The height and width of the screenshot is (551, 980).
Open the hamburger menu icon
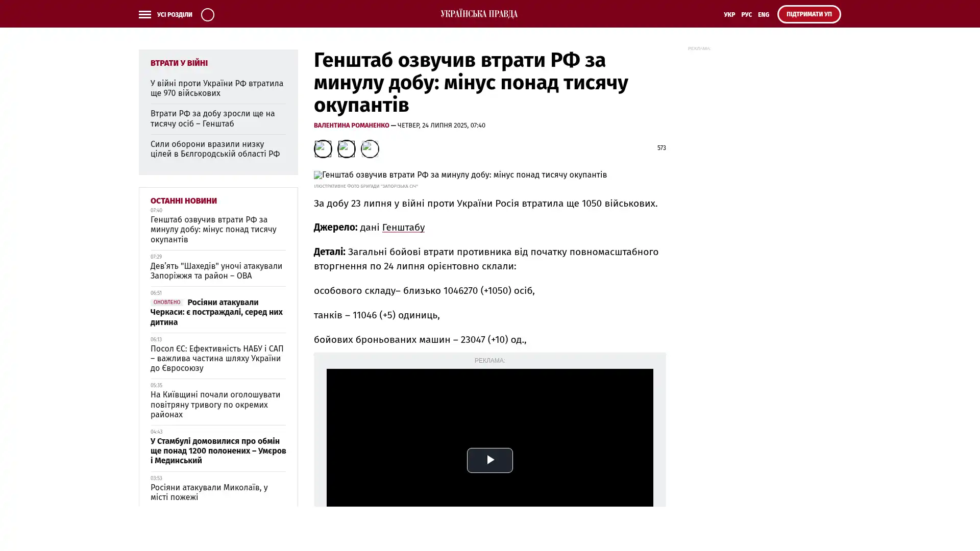(144, 14)
